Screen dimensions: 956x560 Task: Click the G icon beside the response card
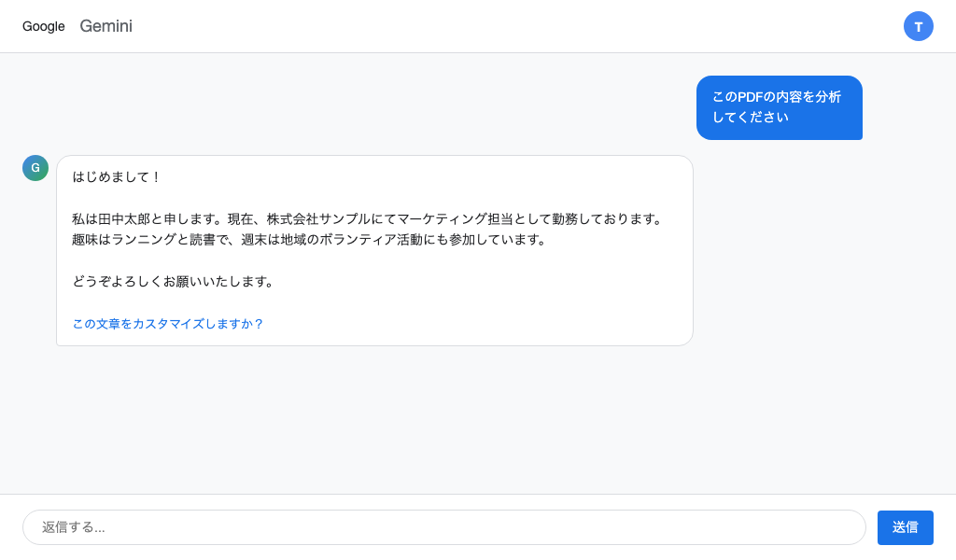click(35, 168)
